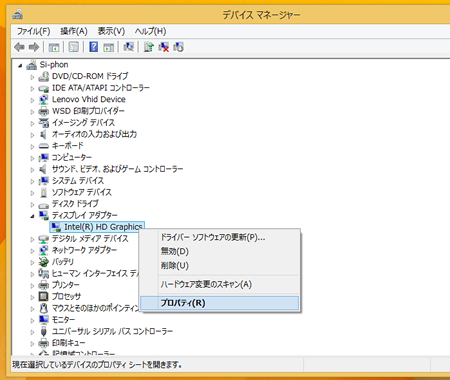Click the Back arrow toolbar icon
Viewport: 450px width, 380px height.
(x=19, y=47)
